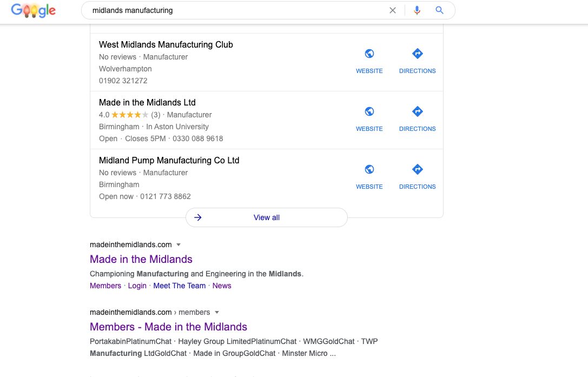This screenshot has height=377, width=588.
Task: Click DIRECTIONS label for West Midlands Manufacturing Club
Action: 418,71
